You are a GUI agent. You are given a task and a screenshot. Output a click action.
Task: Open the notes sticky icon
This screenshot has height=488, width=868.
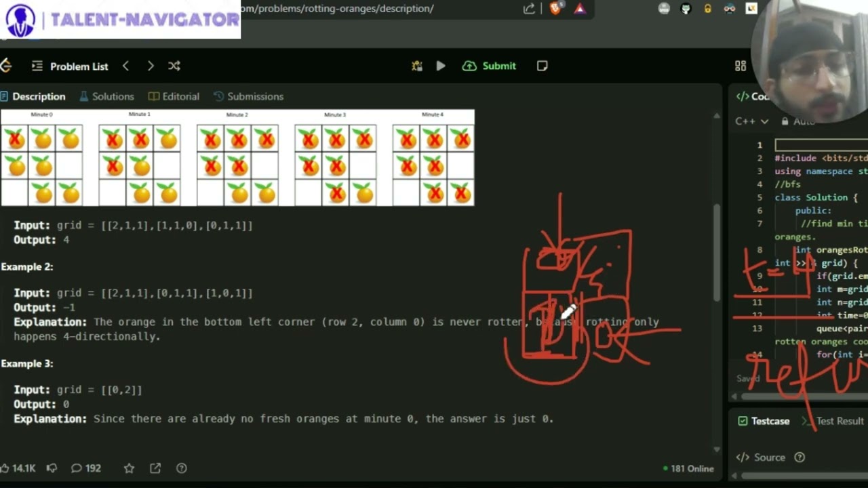tap(542, 66)
